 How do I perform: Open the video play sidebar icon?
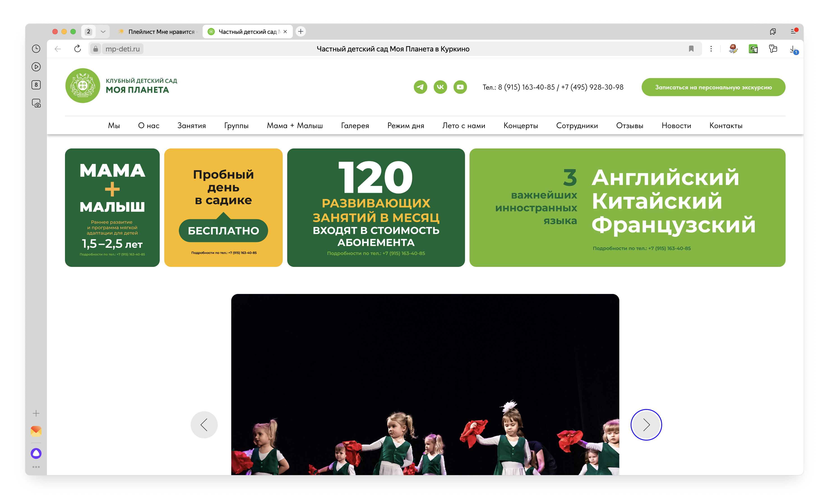pyautogui.click(x=36, y=67)
